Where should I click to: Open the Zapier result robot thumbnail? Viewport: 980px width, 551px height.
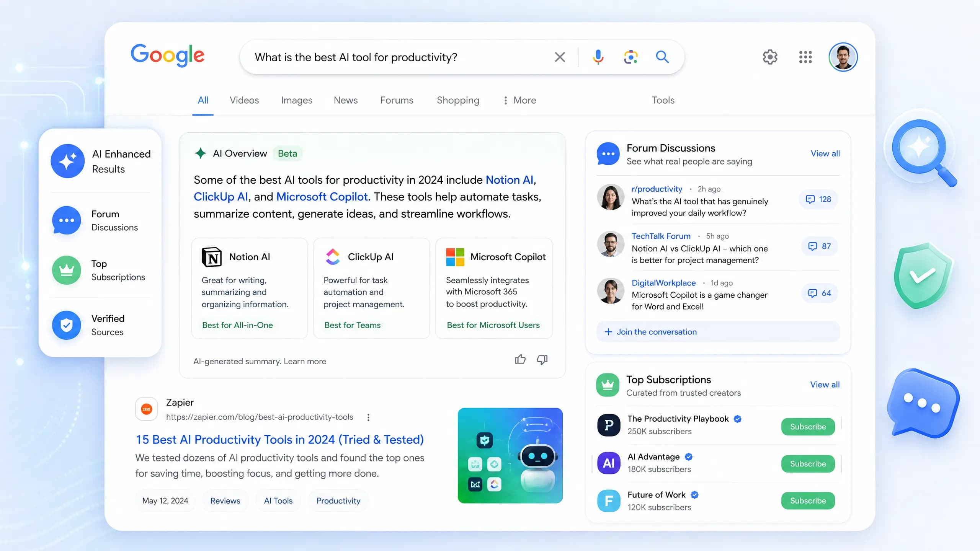click(x=510, y=455)
